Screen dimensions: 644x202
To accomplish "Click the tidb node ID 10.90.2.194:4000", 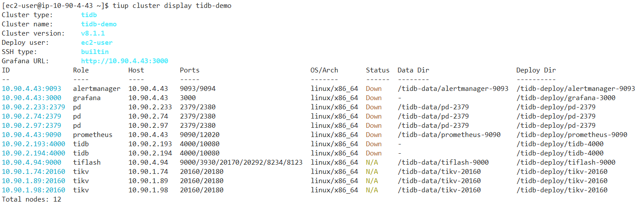I will [33, 153].
